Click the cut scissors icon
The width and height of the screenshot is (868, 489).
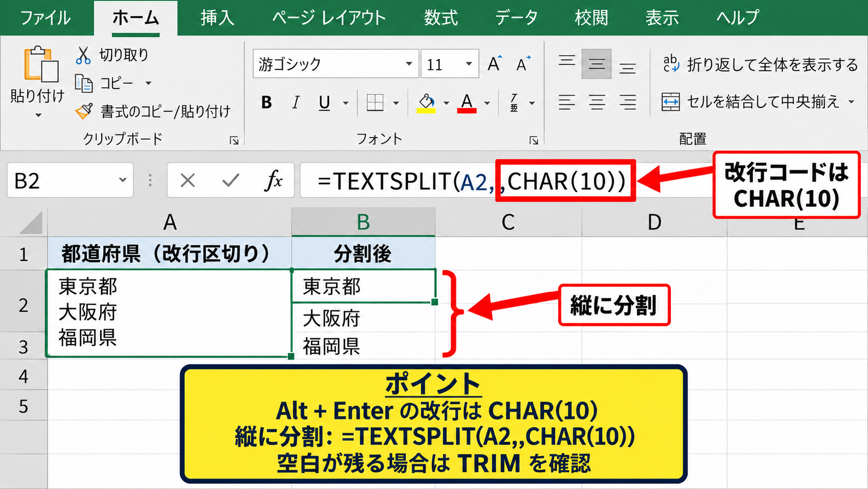tap(83, 55)
